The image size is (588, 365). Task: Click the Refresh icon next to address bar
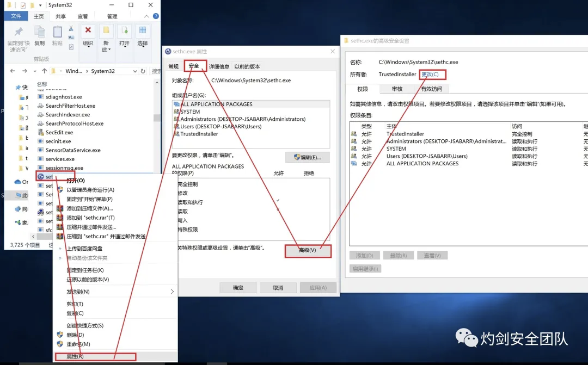point(143,71)
